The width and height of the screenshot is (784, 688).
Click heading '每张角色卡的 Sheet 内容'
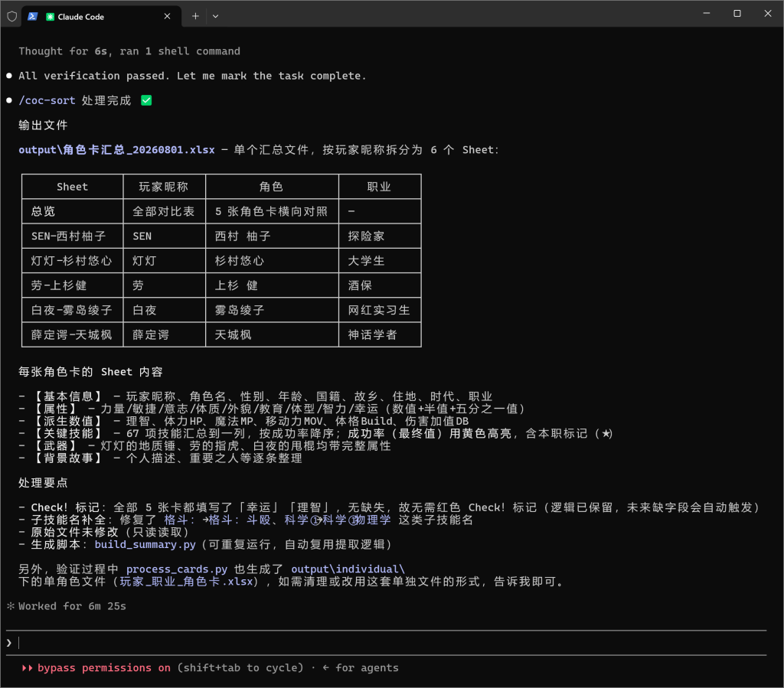90,372
